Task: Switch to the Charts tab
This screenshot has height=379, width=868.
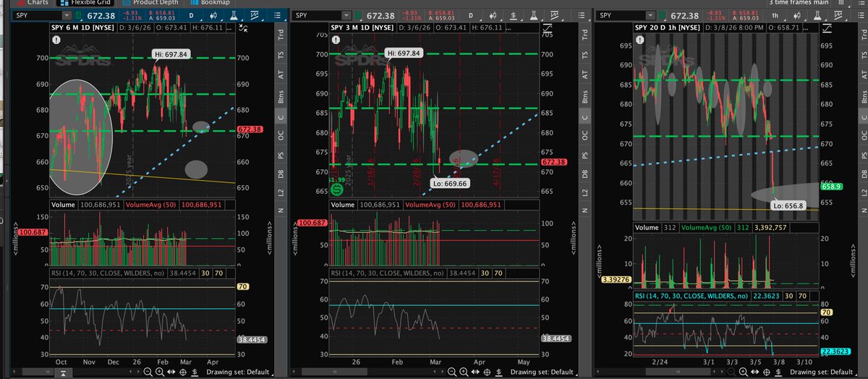Action: pos(31,3)
